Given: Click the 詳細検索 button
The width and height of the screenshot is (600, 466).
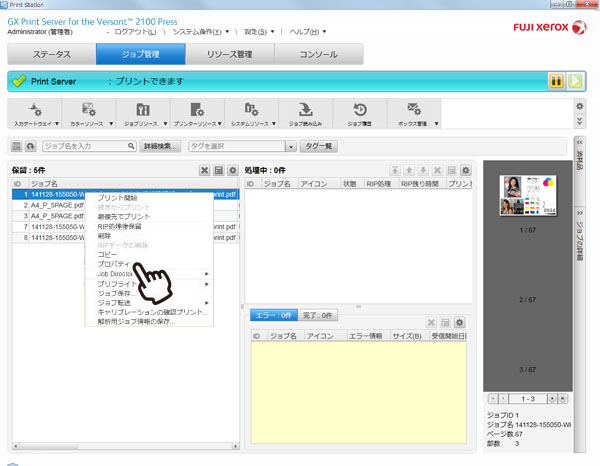Looking at the screenshot, I should pyautogui.click(x=160, y=146).
